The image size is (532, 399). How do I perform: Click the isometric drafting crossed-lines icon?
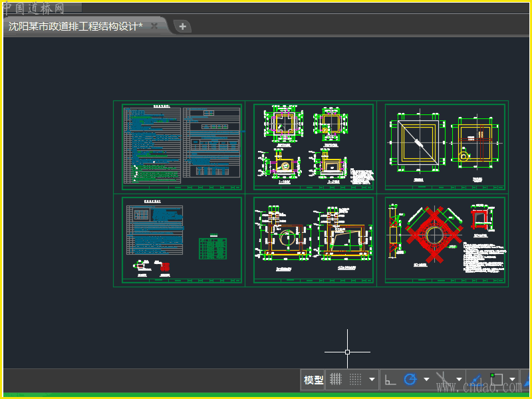point(442,380)
